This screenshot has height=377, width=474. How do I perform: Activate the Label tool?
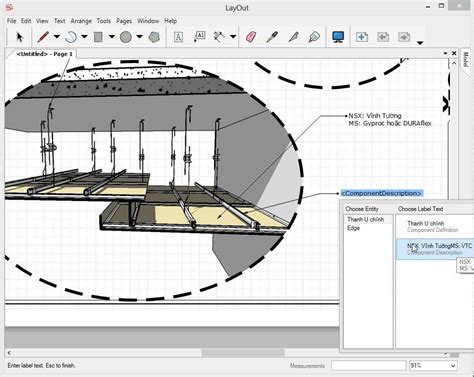pos(199,37)
